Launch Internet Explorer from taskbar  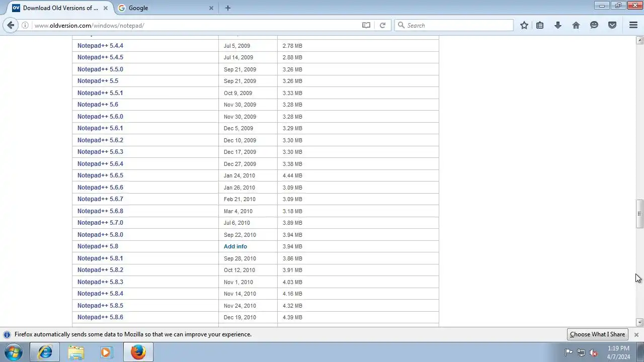[x=45, y=352]
